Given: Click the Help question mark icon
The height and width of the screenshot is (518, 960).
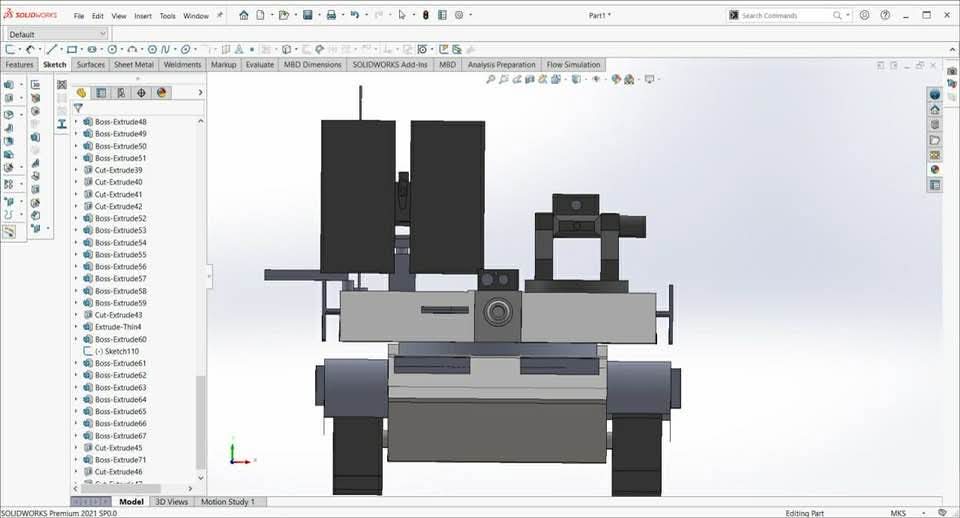Looking at the screenshot, I should [x=884, y=15].
